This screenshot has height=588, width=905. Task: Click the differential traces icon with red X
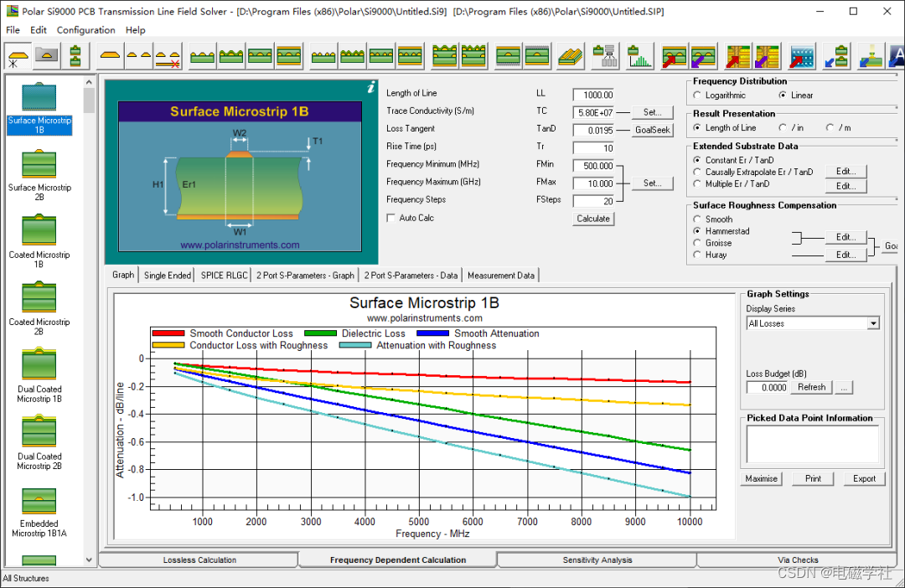(168, 57)
